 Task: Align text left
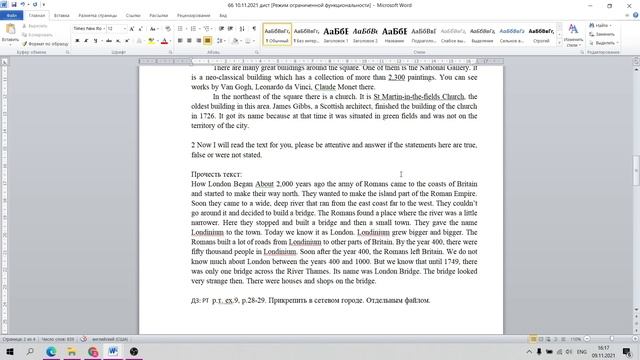[180, 41]
